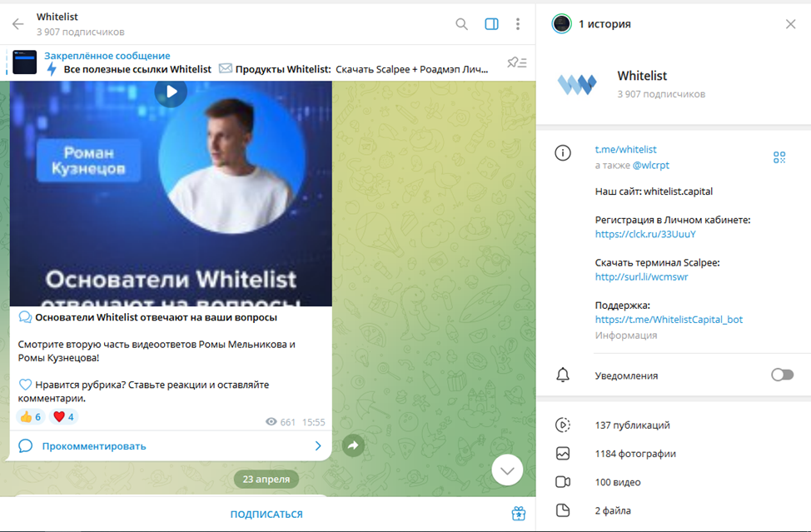This screenshot has width=811, height=532.
Task: Click the photo icon beside 1184 фотографии
Action: pyautogui.click(x=563, y=454)
